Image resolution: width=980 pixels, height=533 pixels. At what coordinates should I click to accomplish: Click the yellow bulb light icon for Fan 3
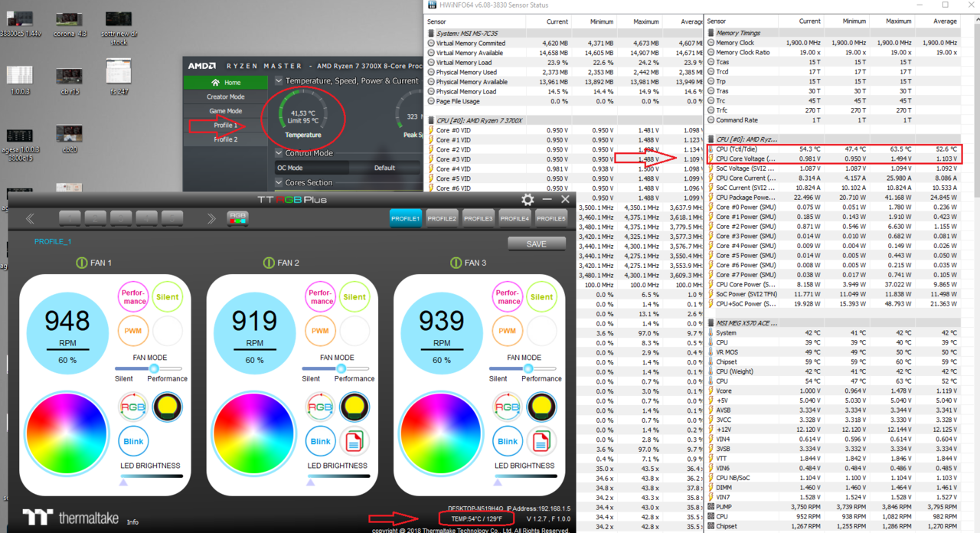542,407
